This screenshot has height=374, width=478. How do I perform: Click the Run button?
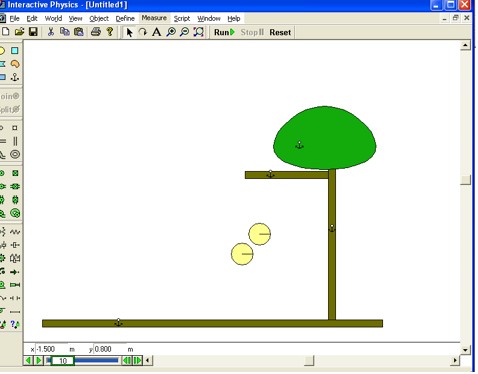tap(224, 32)
